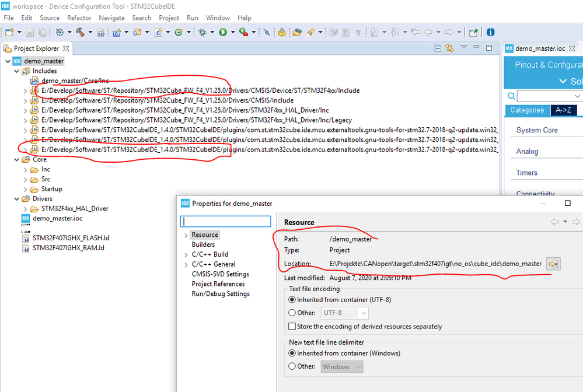The width and height of the screenshot is (583, 392).
Task: Expand the Startup folder
Action: 25,190
